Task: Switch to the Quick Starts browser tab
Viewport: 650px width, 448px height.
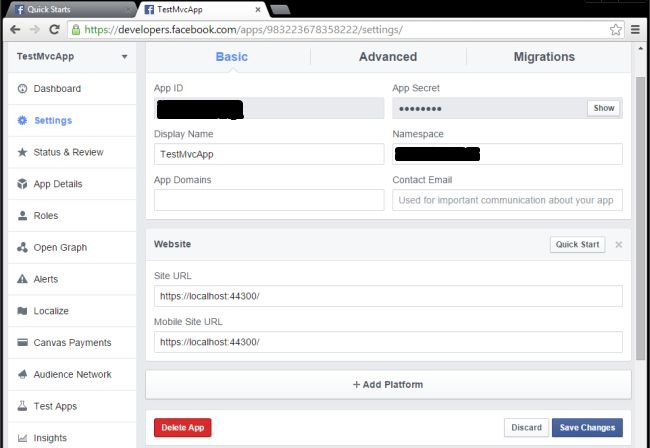Action: [x=69, y=10]
